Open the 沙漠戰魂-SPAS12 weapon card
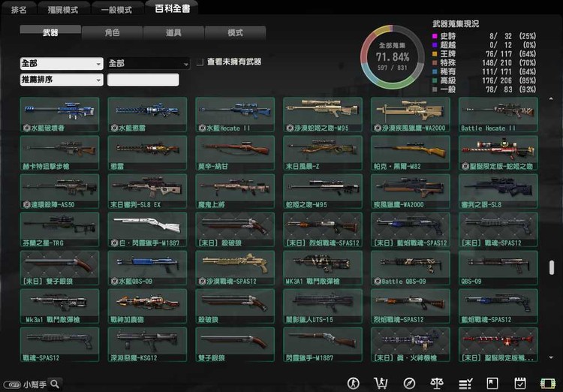 click(235, 267)
